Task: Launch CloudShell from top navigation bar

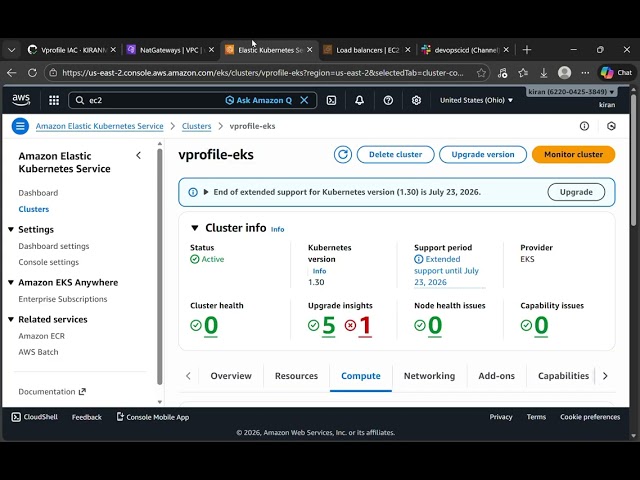Action: pyautogui.click(x=331, y=100)
